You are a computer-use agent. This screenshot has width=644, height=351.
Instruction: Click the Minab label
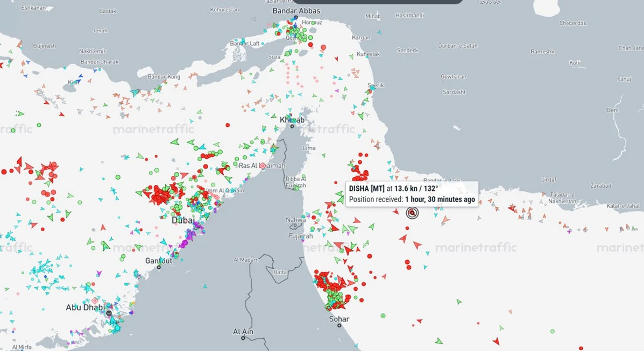click(373, 17)
